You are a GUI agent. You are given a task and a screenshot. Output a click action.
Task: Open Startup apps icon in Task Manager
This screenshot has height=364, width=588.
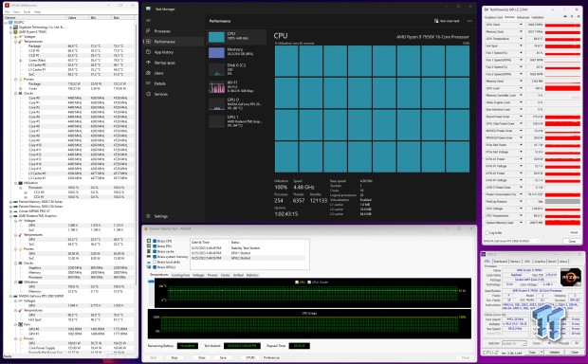pyautogui.click(x=148, y=63)
